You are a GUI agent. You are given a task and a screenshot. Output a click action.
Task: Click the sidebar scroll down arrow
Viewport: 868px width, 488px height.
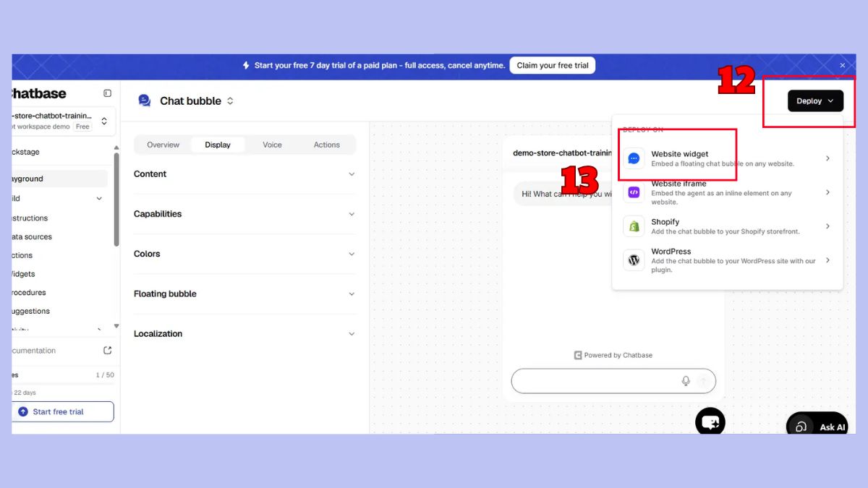[x=116, y=326]
